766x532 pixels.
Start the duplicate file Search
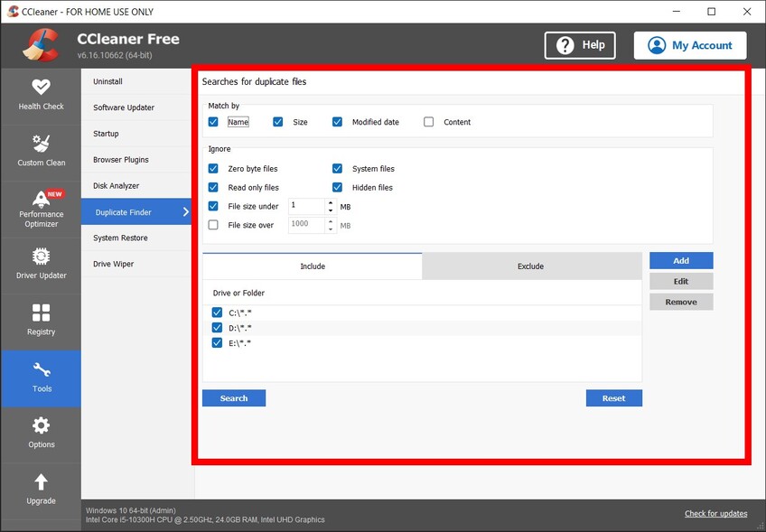coord(233,397)
